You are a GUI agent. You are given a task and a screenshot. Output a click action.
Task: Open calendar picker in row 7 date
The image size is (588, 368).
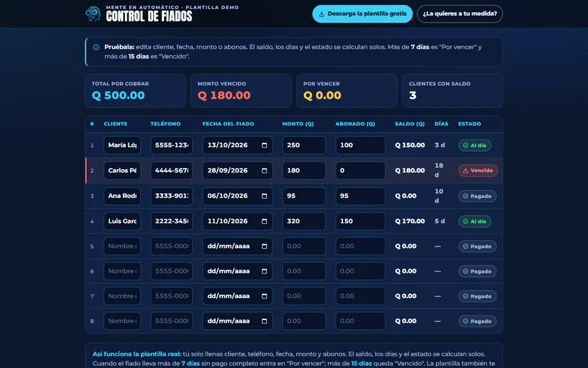click(x=265, y=296)
